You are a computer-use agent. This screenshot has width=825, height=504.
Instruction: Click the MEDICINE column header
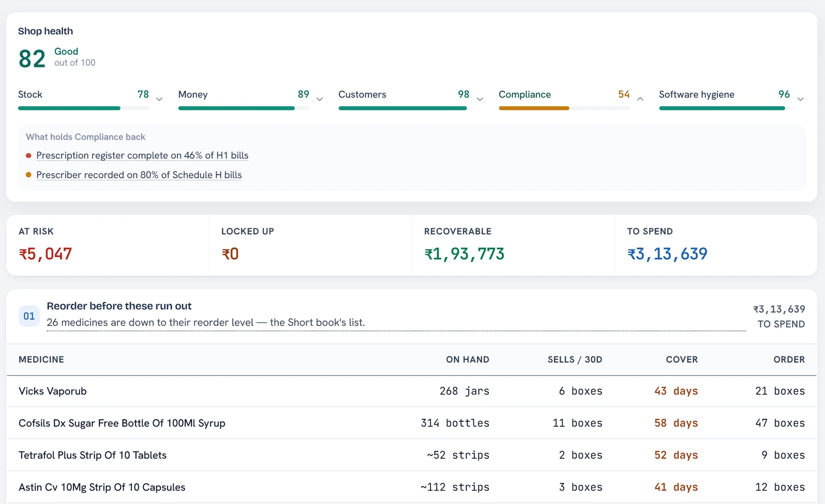[x=41, y=360]
